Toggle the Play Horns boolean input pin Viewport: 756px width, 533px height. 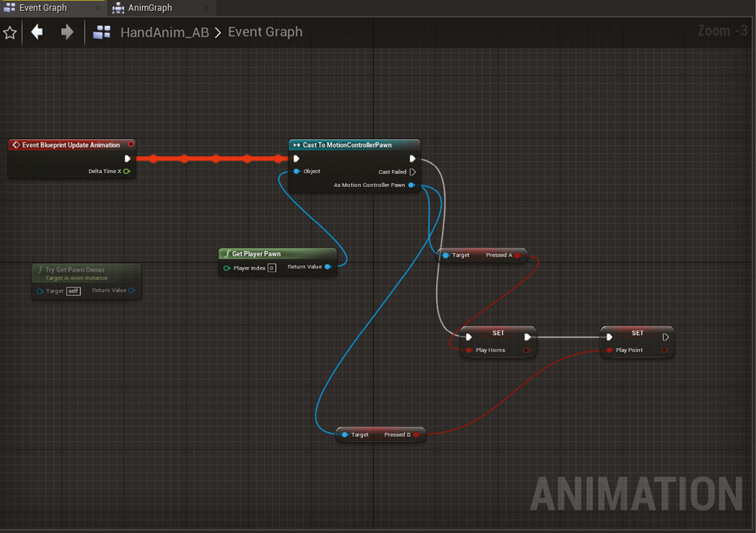click(x=469, y=350)
